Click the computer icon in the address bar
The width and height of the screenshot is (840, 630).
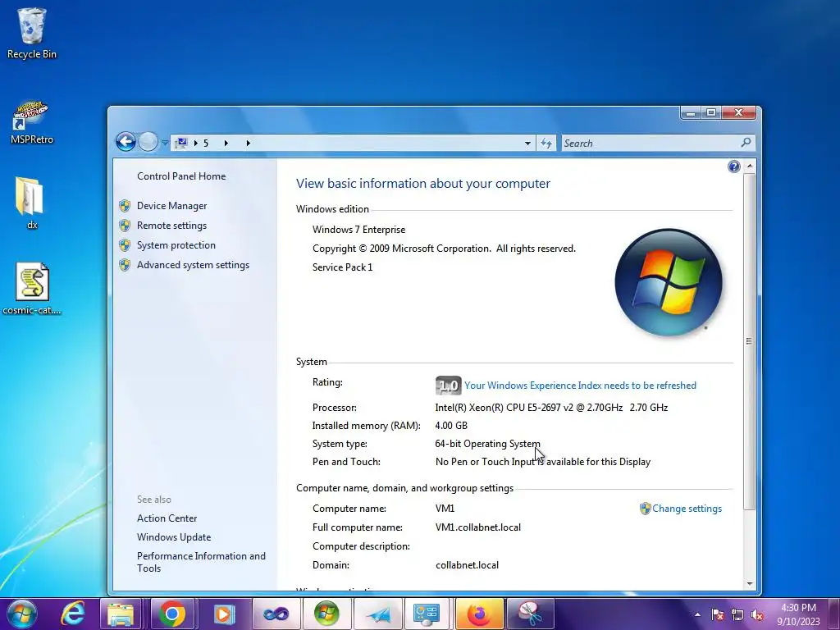pyautogui.click(x=181, y=143)
